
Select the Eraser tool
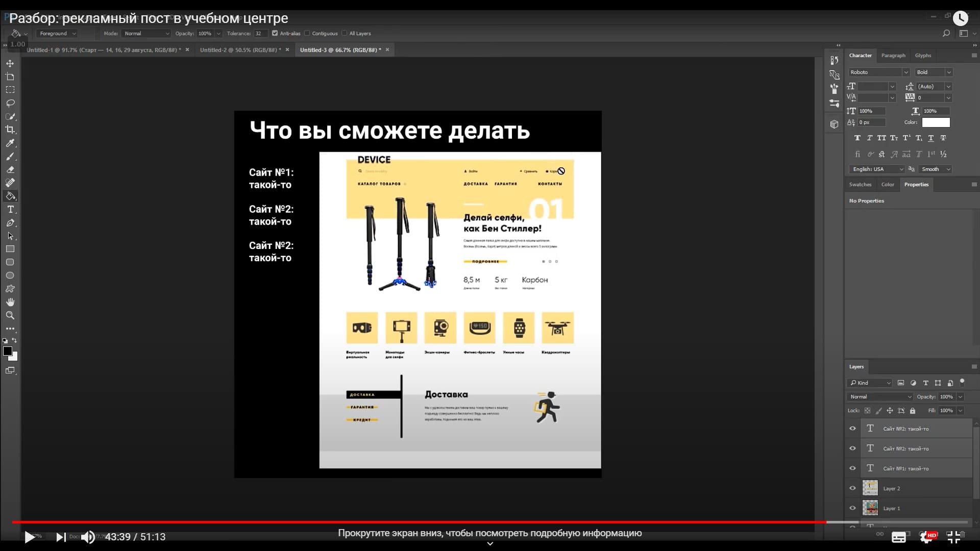click(10, 169)
